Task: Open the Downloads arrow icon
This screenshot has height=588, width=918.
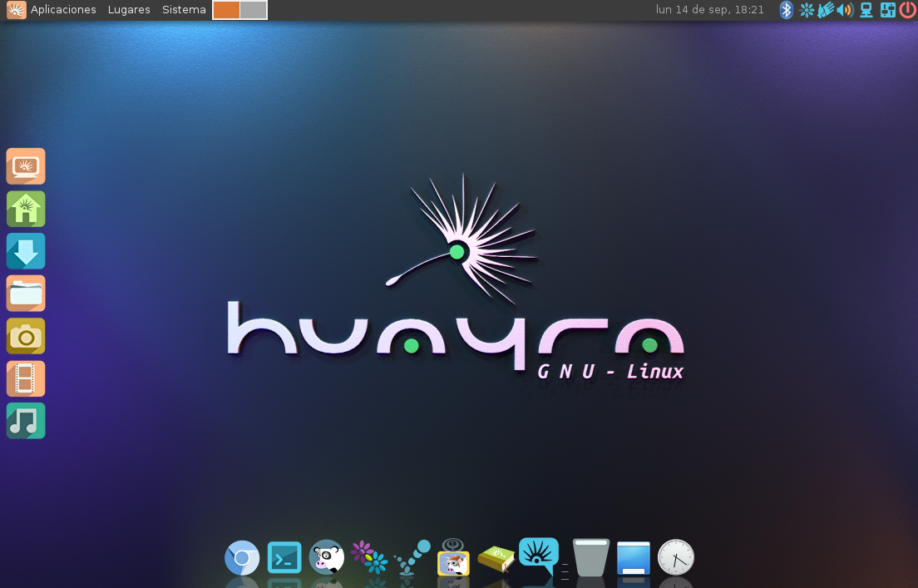Action: 26,251
